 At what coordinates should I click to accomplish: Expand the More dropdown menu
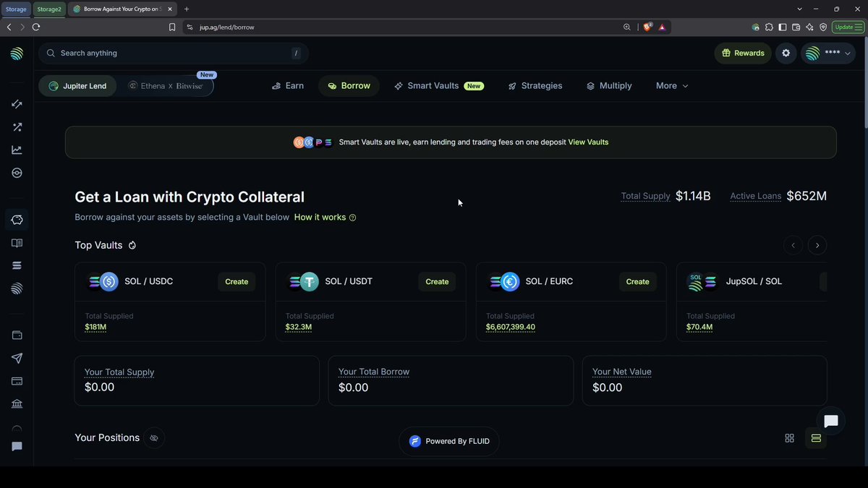tap(672, 86)
